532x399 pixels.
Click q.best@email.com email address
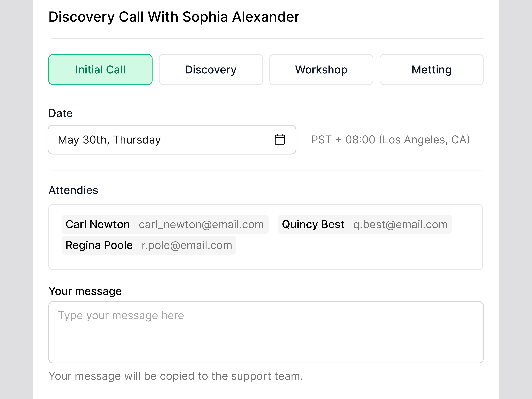pyautogui.click(x=400, y=224)
